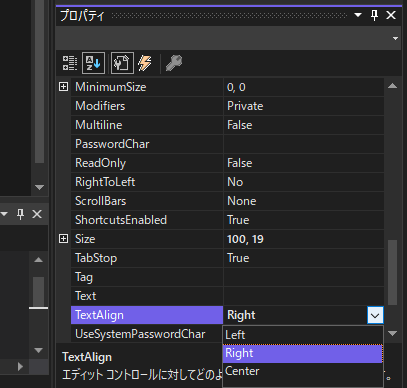Click the PasswordChar value field

(304, 144)
